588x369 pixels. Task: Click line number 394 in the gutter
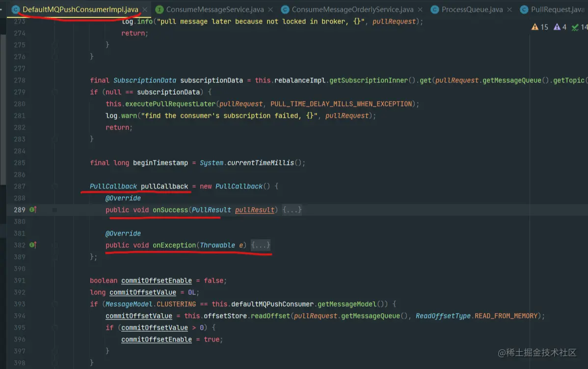pos(20,316)
